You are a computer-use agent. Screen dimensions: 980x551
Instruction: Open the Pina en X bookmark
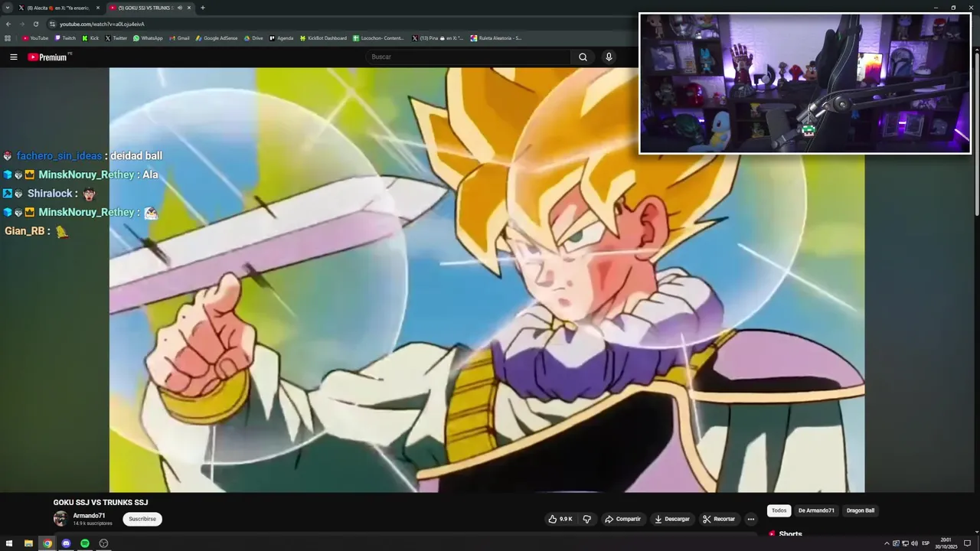click(438, 38)
